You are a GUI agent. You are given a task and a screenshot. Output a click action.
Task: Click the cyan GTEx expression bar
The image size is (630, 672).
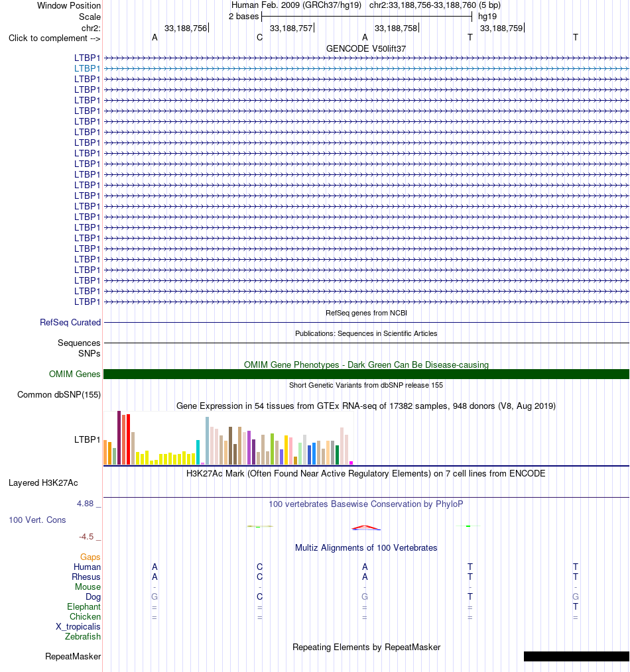[x=198, y=452]
